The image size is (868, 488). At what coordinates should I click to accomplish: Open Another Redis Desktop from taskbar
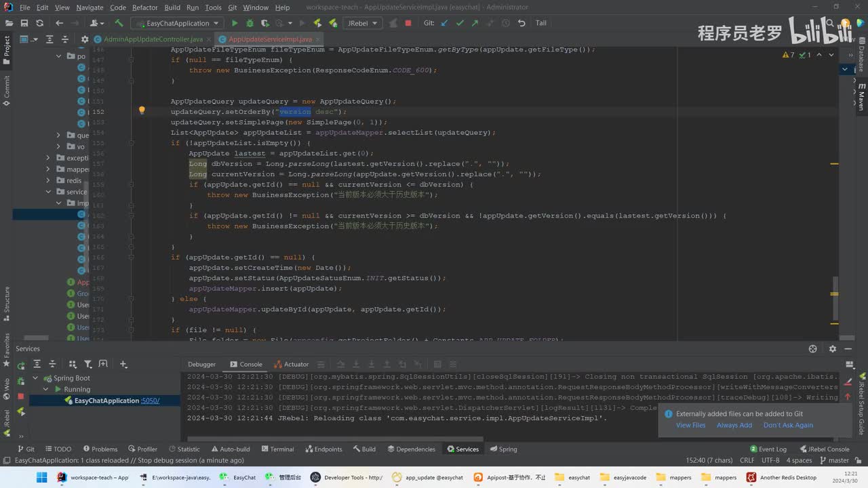782,477
